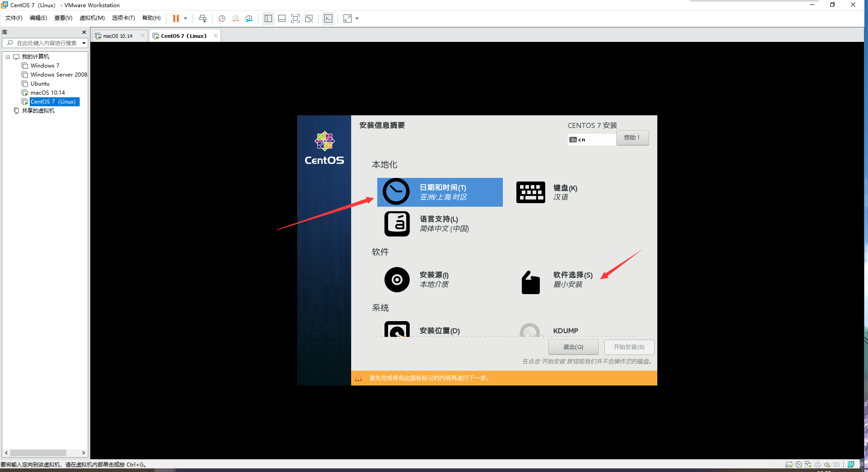Open the stretch guest dropdown arrow

[357, 18]
